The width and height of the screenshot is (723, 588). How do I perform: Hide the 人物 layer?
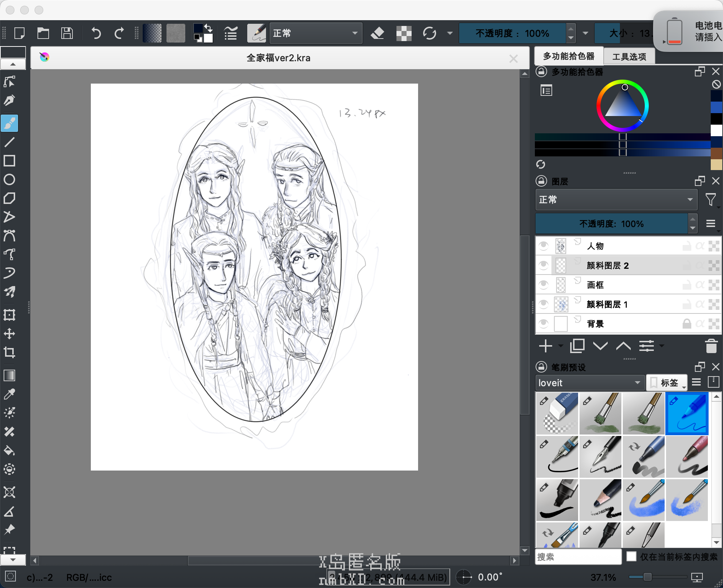544,246
